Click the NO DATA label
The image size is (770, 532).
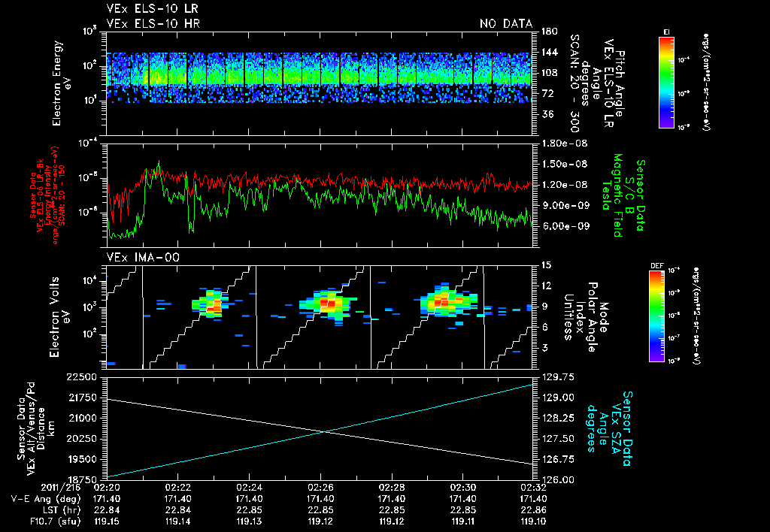506,23
